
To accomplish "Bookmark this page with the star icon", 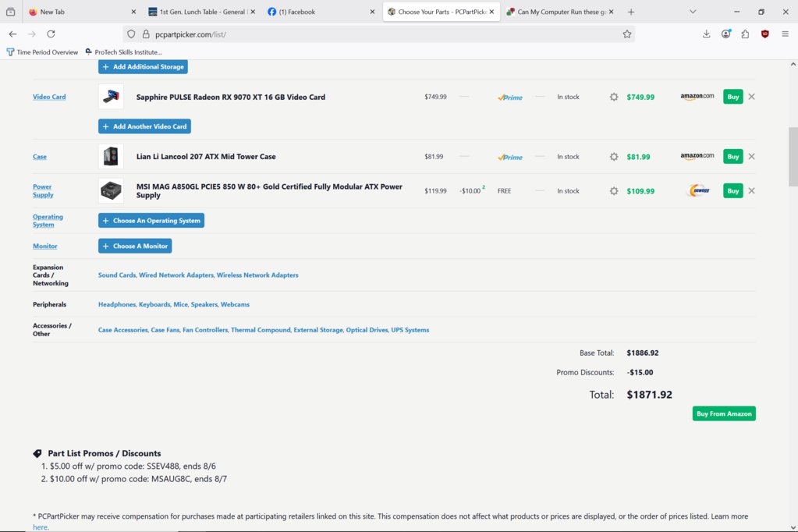I will pyautogui.click(x=627, y=34).
